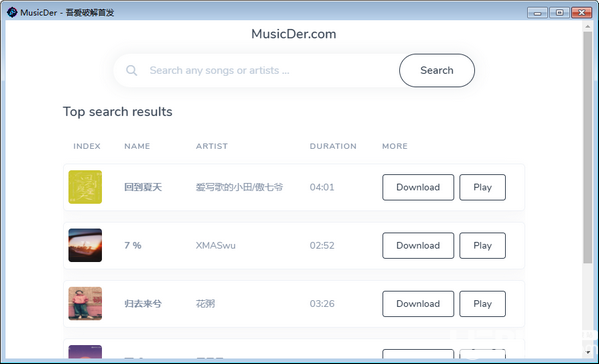Play the song 归去来兮 by 花粥
This screenshot has width=599, height=364.
(482, 304)
